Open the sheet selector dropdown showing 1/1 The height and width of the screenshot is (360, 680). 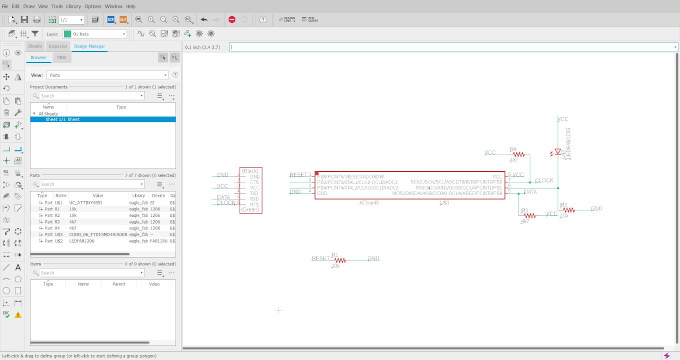coord(72,20)
